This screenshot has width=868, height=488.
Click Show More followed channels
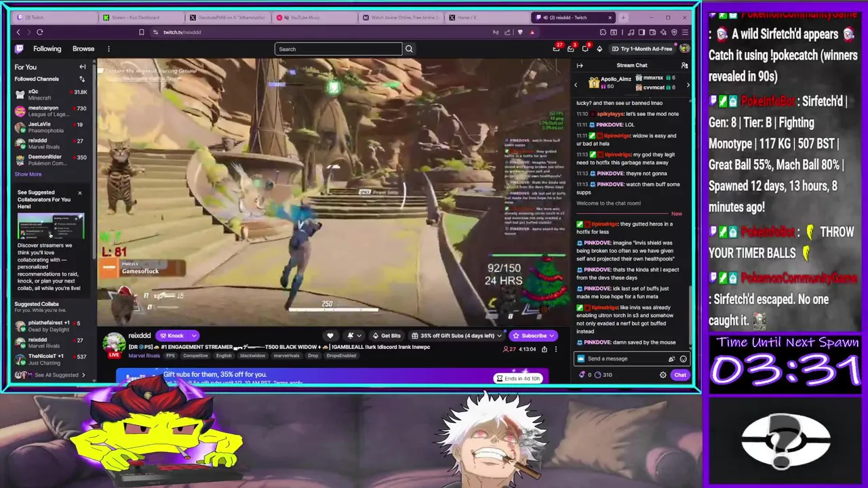(28, 174)
